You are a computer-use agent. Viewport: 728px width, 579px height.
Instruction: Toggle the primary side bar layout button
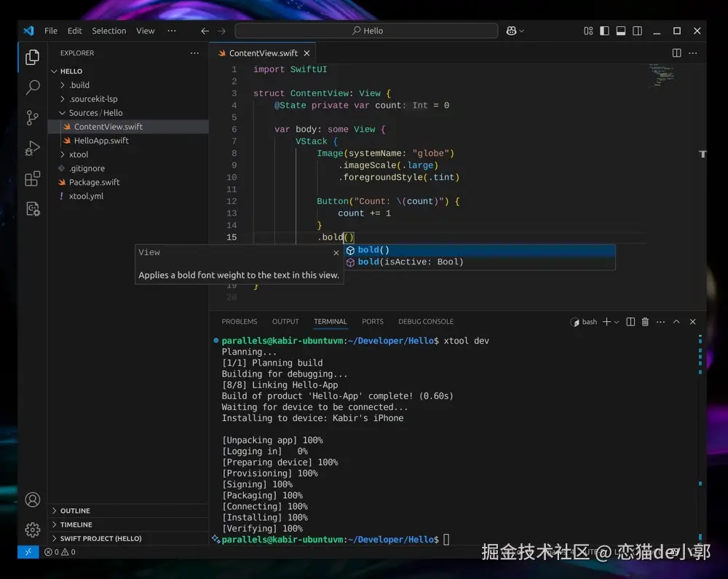pyautogui.click(x=604, y=31)
